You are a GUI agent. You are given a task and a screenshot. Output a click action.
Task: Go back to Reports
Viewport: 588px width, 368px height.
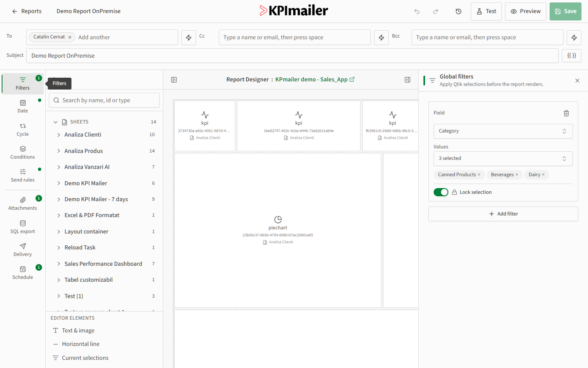click(x=27, y=11)
